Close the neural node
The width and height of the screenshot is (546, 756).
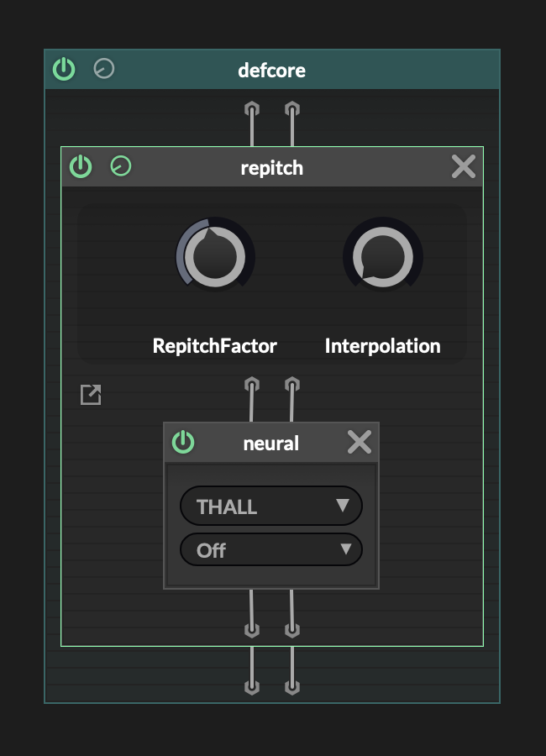pyautogui.click(x=360, y=442)
